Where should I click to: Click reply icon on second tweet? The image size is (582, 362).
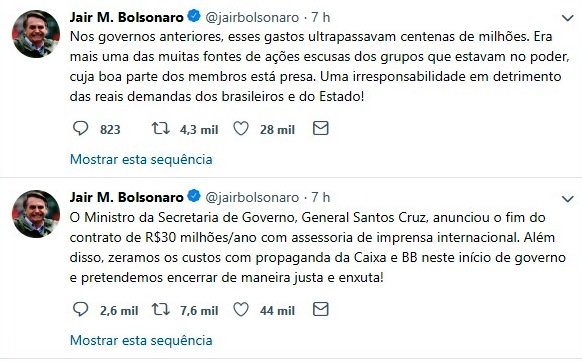[80, 309]
